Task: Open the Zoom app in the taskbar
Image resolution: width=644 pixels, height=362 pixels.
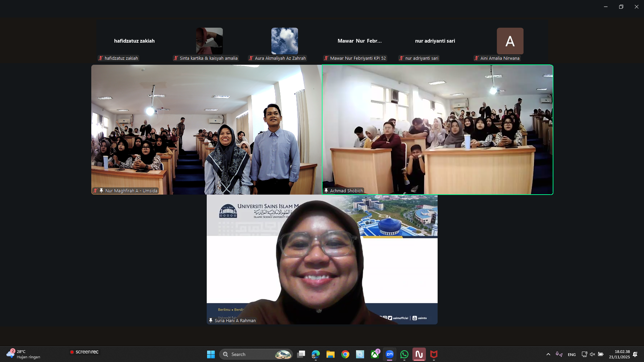Action: click(389, 354)
